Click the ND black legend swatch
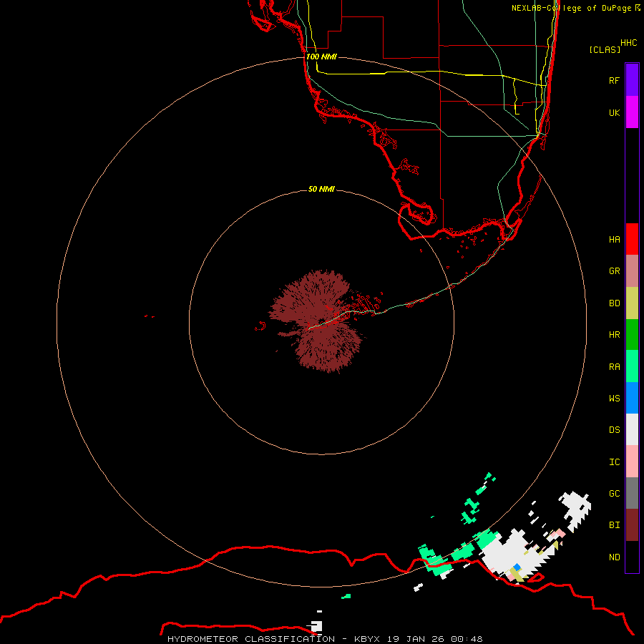 pyautogui.click(x=632, y=557)
